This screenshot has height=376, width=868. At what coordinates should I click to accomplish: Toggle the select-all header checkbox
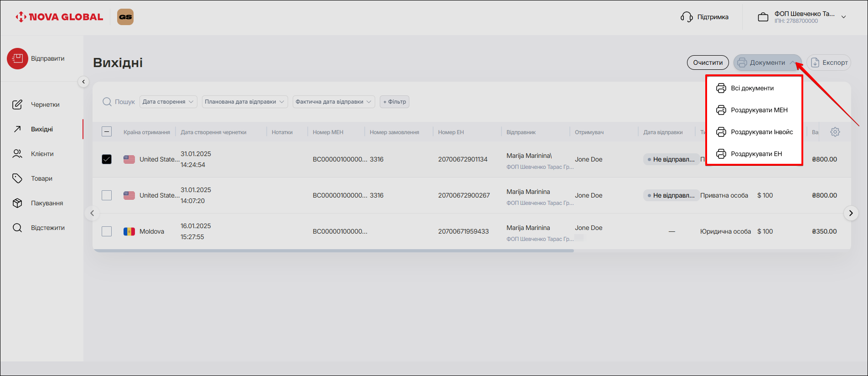(x=107, y=132)
